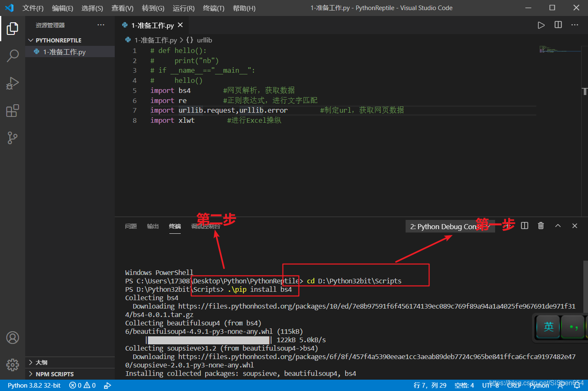Click the VS Code logo icon
Image resolution: width=588 pixels, height=391 pixels.
[x=9, y=8]
